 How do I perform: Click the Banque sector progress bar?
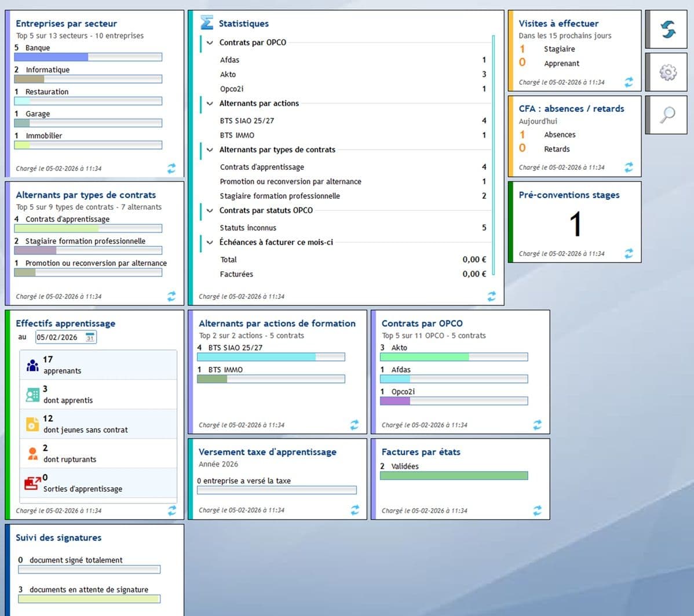(88, 57)
